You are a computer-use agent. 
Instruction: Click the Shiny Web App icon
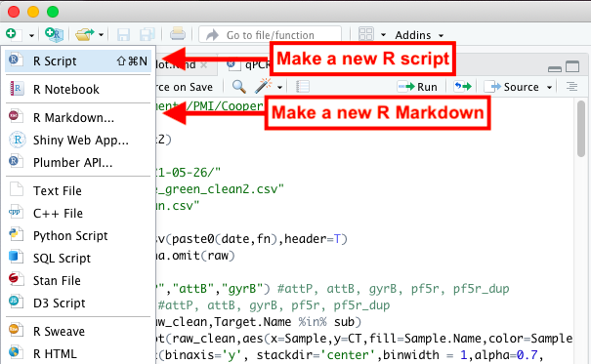pyautogui.click(x=17, y=140)
